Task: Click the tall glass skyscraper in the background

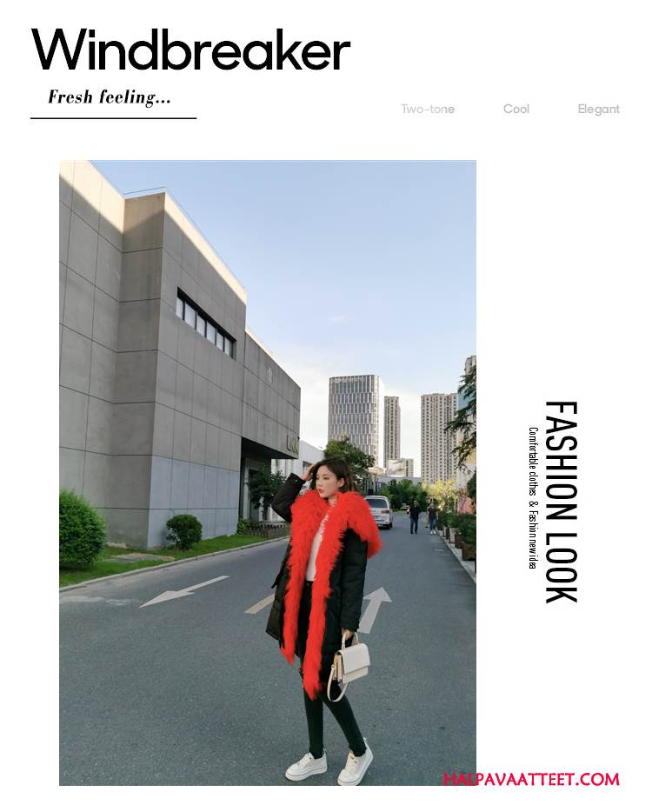Action: (x=354, y=417)
